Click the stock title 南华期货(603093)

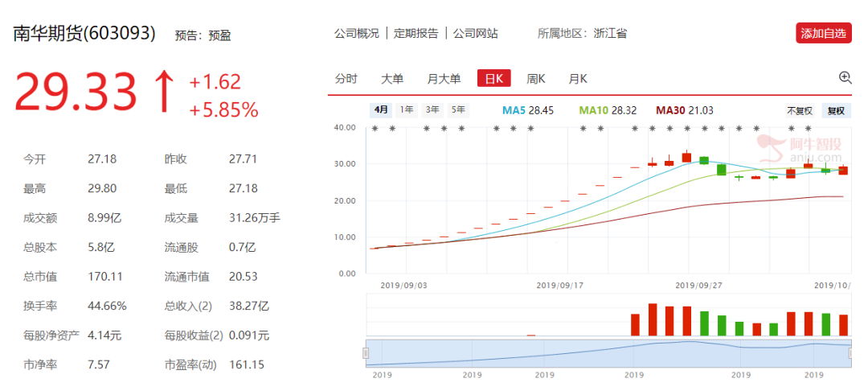point(84,33)
